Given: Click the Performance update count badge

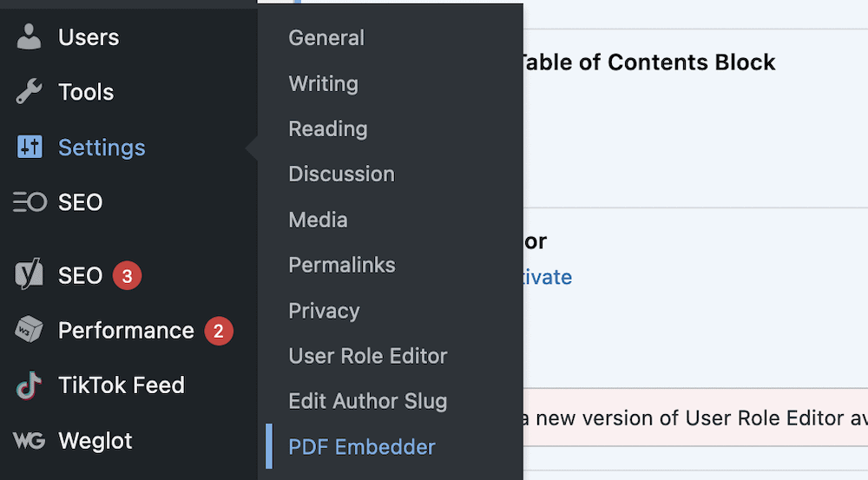Looking at the screenshot, I should point(219,331).
